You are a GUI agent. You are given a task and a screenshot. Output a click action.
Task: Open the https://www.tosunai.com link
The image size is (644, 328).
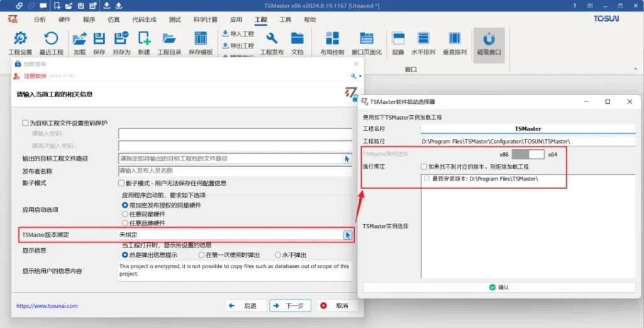(47, 306)
